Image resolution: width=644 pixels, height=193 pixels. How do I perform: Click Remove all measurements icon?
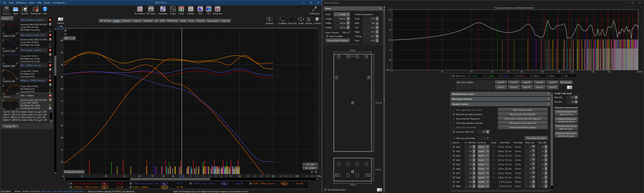pyautogui.click(x=36, y=9)
